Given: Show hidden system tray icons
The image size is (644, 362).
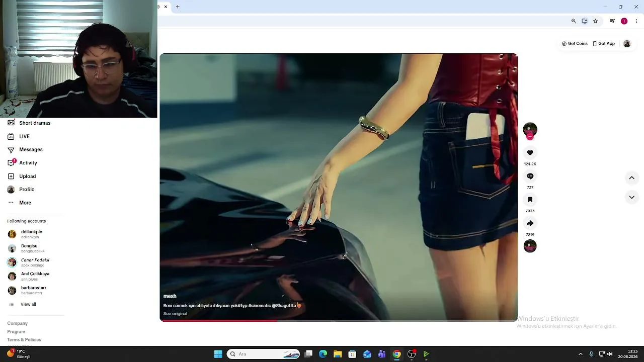Looking at the screenshot, I should 580,354.
